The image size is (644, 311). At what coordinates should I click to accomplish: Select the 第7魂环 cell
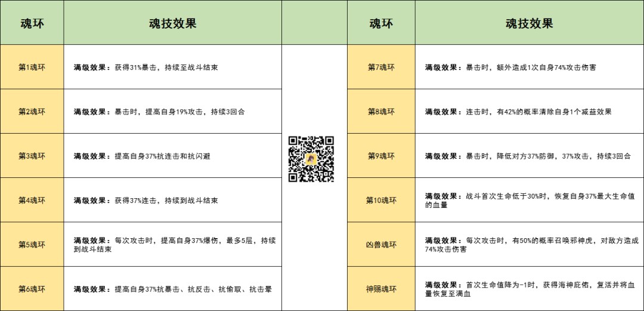(381, 67)
